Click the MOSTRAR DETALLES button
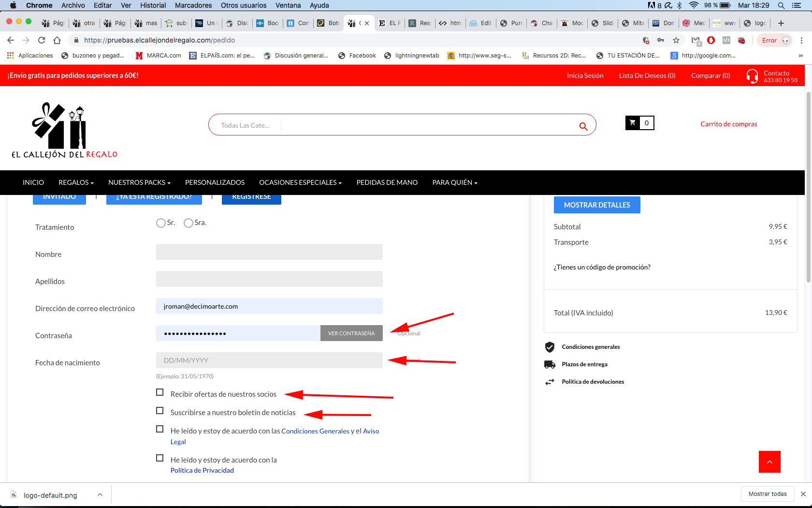 pyautogui.click(x=597, y=205)
